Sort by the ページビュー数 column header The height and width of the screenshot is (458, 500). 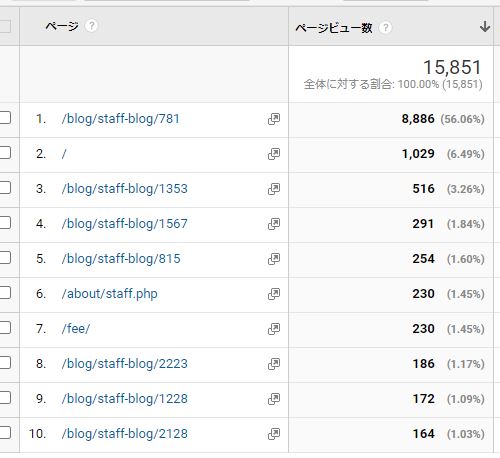click(x=334, y=28)
